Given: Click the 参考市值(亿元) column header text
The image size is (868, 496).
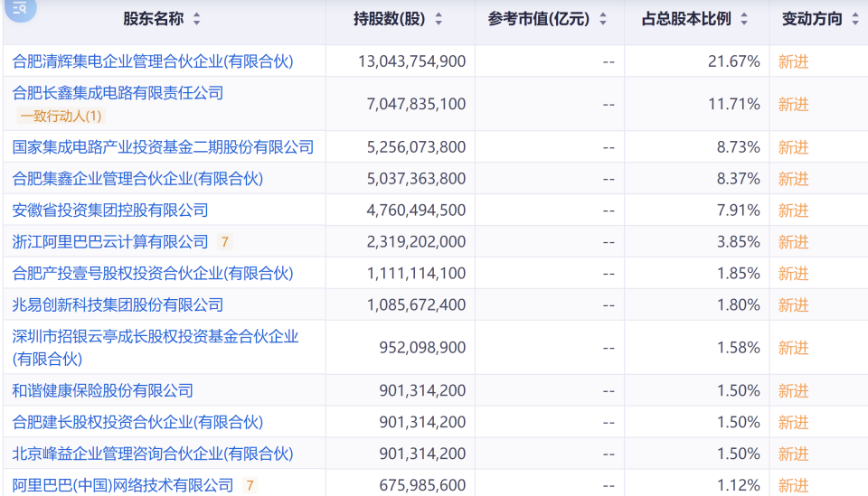Looking at the screenshot, I should click(x=539, y=19).
